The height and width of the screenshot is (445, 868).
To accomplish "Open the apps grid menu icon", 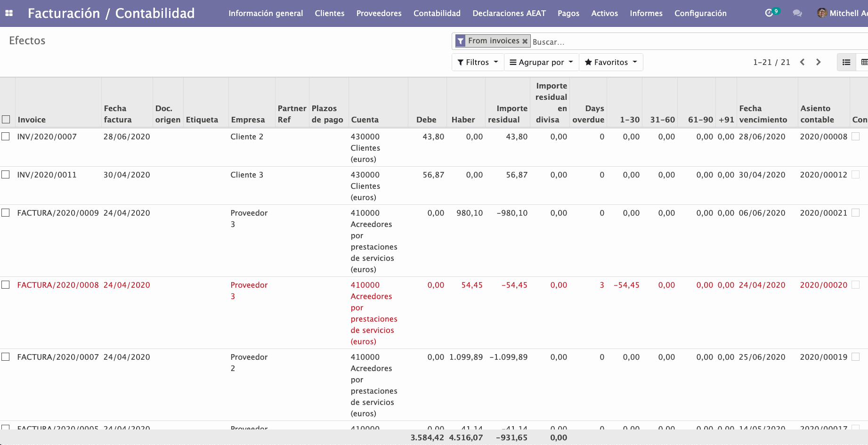I will coord(9,13).
